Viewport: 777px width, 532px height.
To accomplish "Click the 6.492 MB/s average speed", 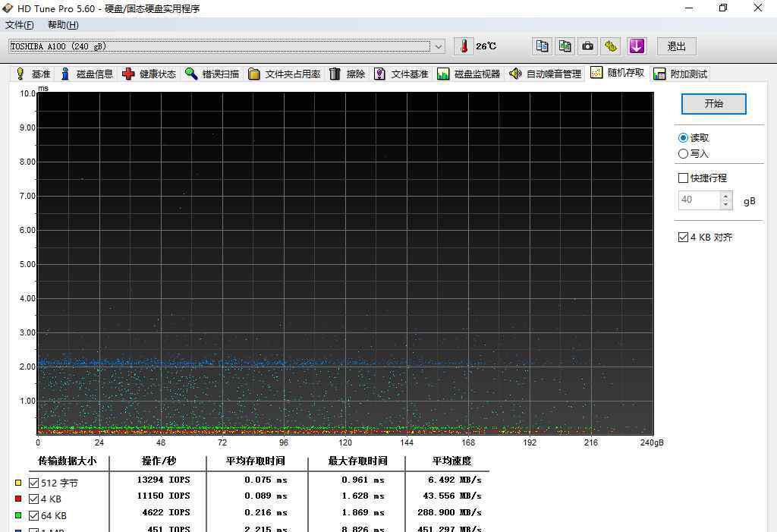I will click(x=455, y=480).
